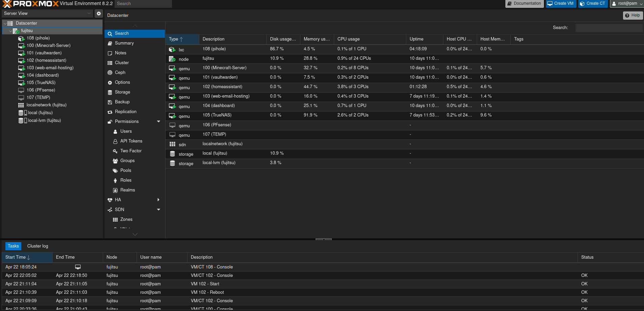Click the Proxmox logo icon
The height and width of the screenshot is (311, 644).
[7, 4]
